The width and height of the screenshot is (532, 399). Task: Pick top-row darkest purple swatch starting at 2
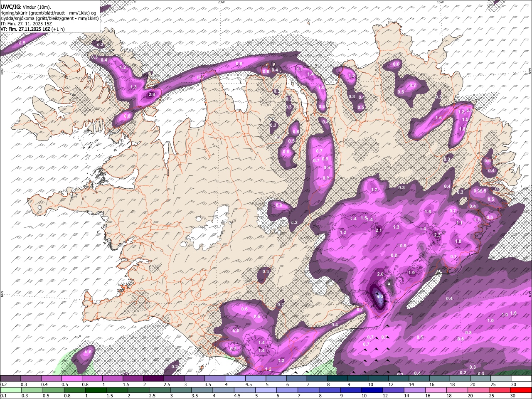click(153, 379)
